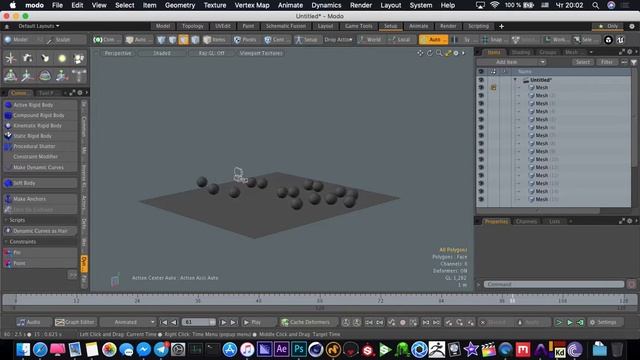Open the Dynamics menu
Viewport: 640px width, 360px height.
click(326, 5)
